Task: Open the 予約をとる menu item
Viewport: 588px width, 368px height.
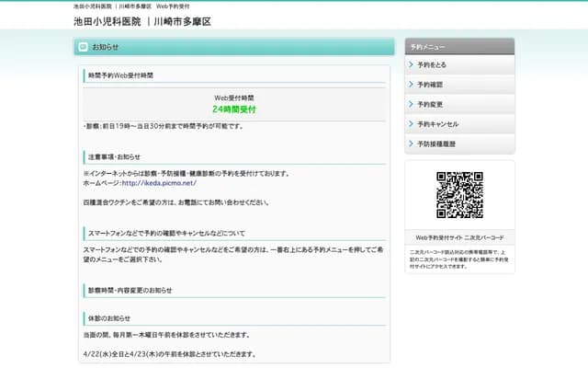Action: coord(432,65)
